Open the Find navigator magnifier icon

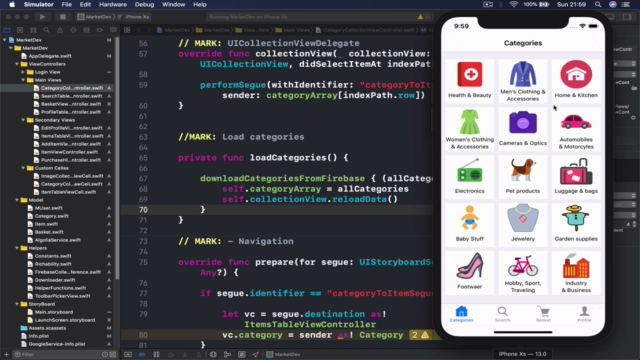coord(47,30)
